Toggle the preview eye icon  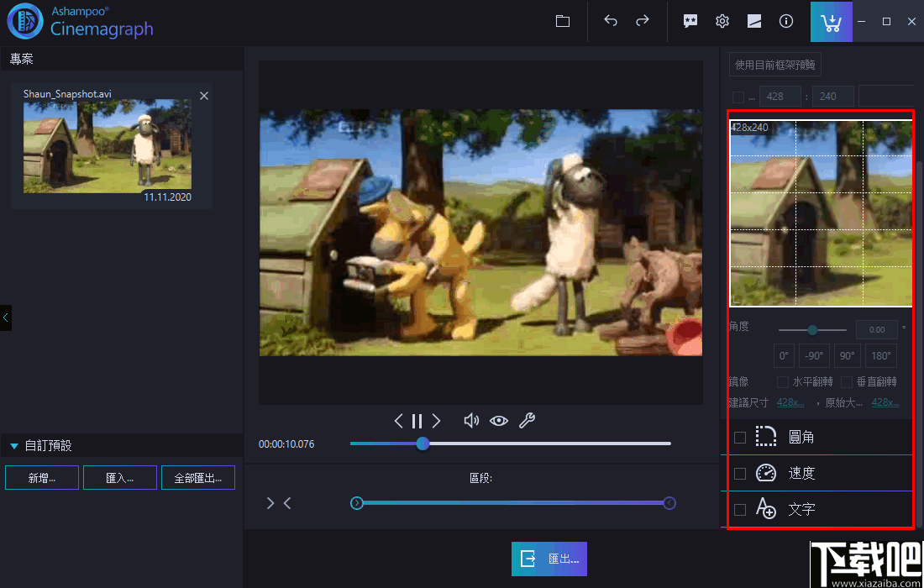click(499, 421)
